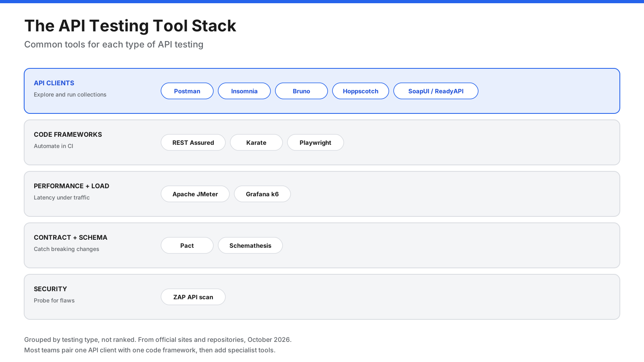Select the Grafana k6 pill
Viewport: 644px width, 362px height.
pyautogui.click(x=262, y=194)
